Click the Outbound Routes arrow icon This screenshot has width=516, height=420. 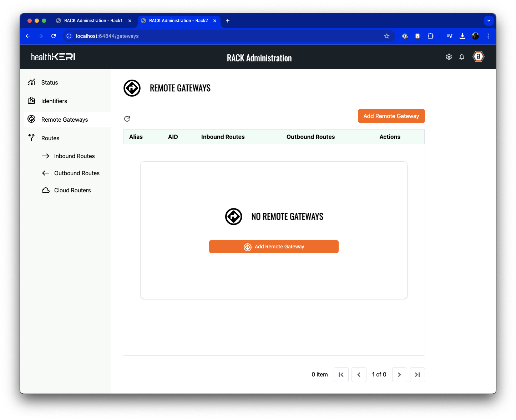click(46, 173)
